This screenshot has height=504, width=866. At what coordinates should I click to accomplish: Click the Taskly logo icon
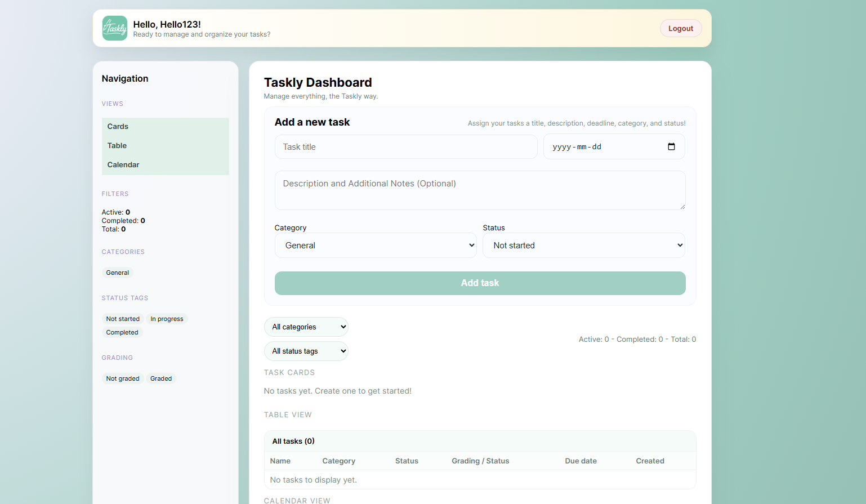pyautogui.click(x=114, y=28)
